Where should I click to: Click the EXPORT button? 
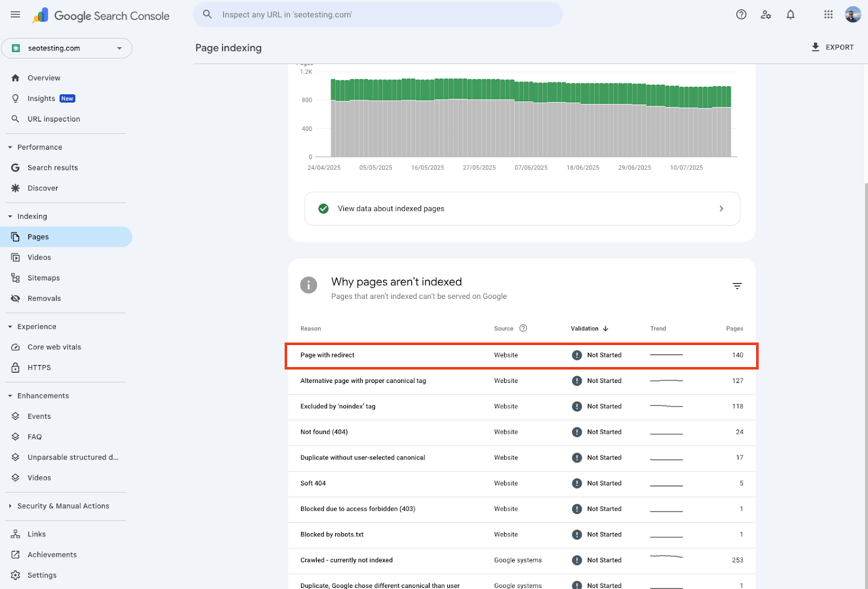833,47
